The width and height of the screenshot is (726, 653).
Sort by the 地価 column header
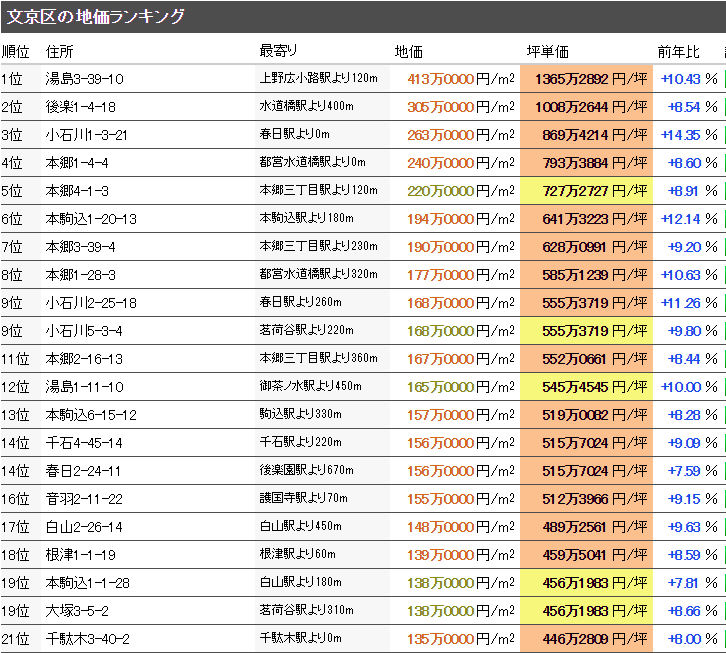(409, 52)
